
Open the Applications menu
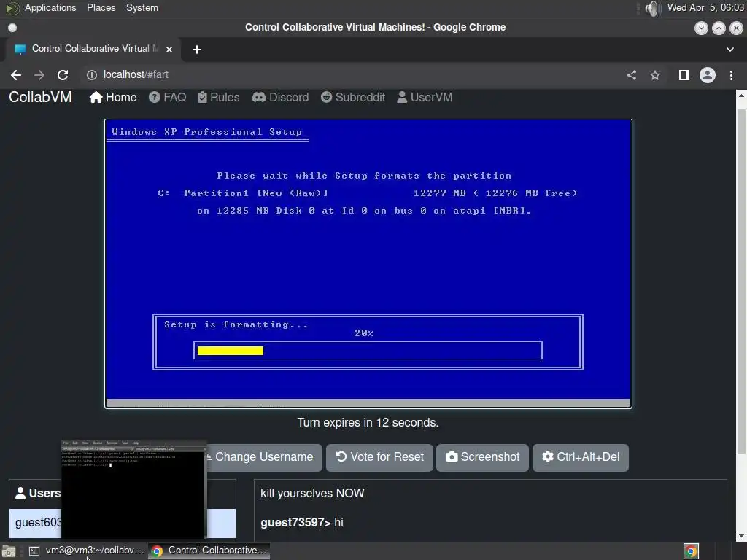pyautogui.click(x=50, y=7)
